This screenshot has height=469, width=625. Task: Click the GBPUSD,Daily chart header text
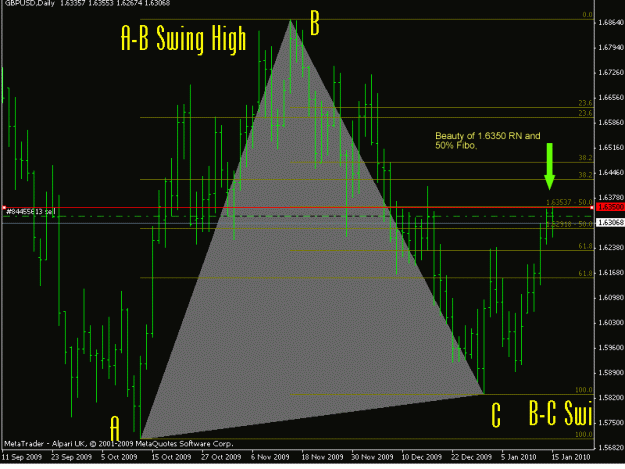[x=87, y=3]
